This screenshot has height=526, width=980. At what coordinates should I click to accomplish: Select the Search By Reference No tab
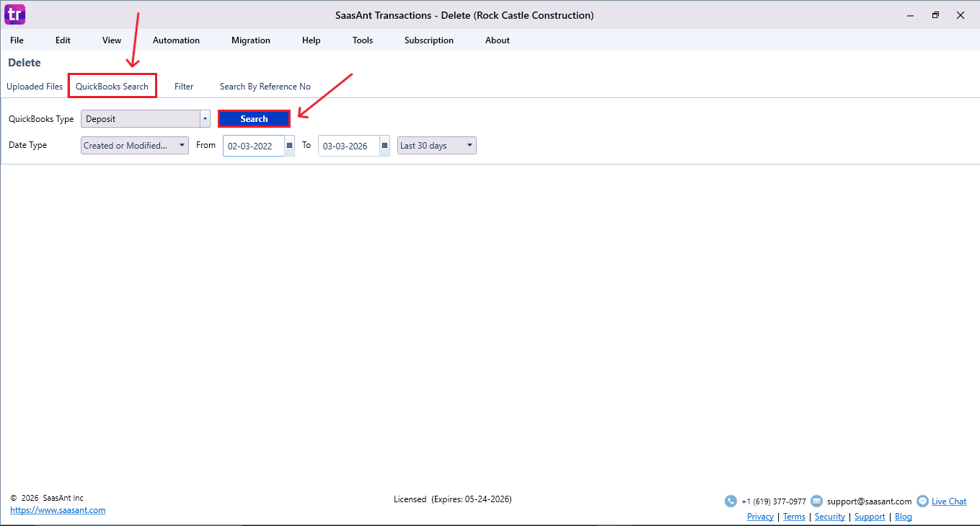click(265, 87)
